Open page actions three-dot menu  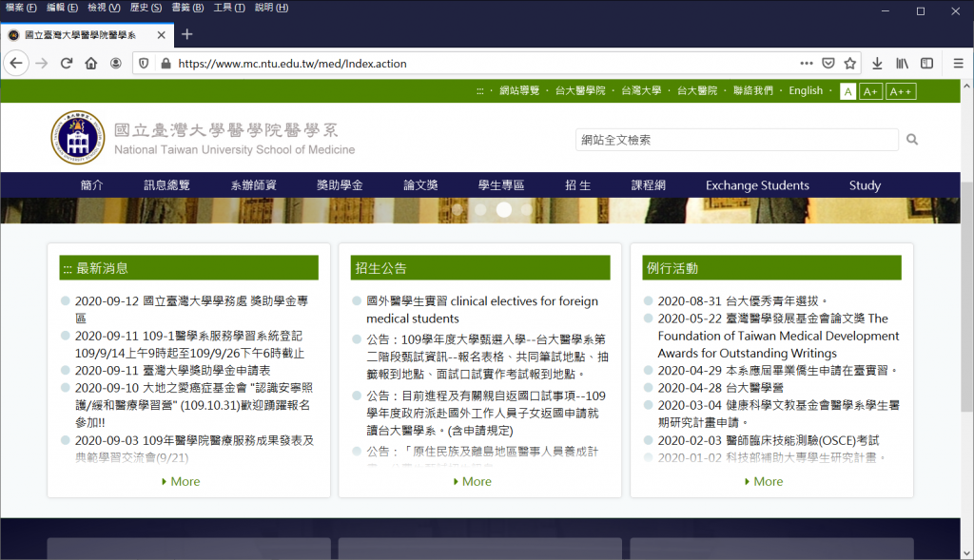click(x=807, y=64)
